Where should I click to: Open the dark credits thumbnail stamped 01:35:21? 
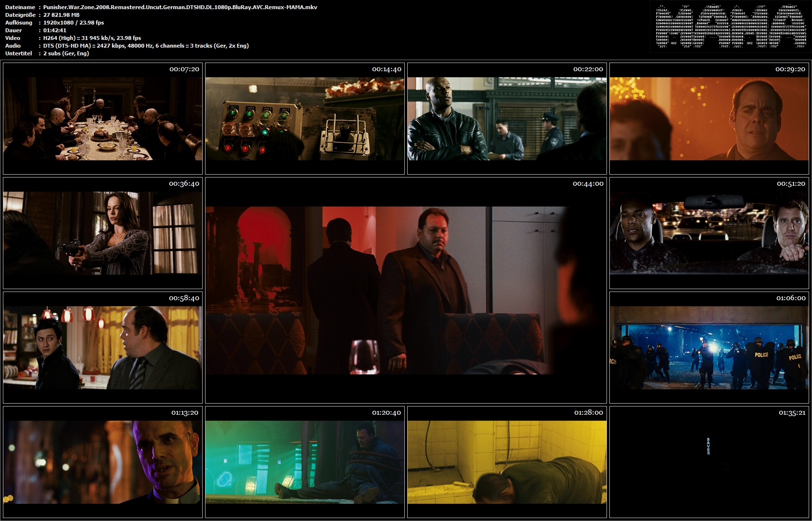click(x=709, y=462)
